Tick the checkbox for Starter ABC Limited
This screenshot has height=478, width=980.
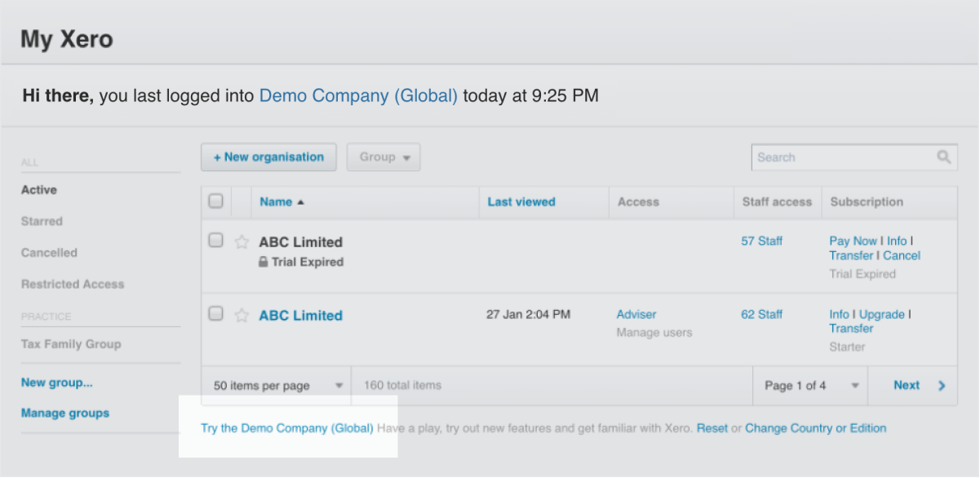(215, 314)
